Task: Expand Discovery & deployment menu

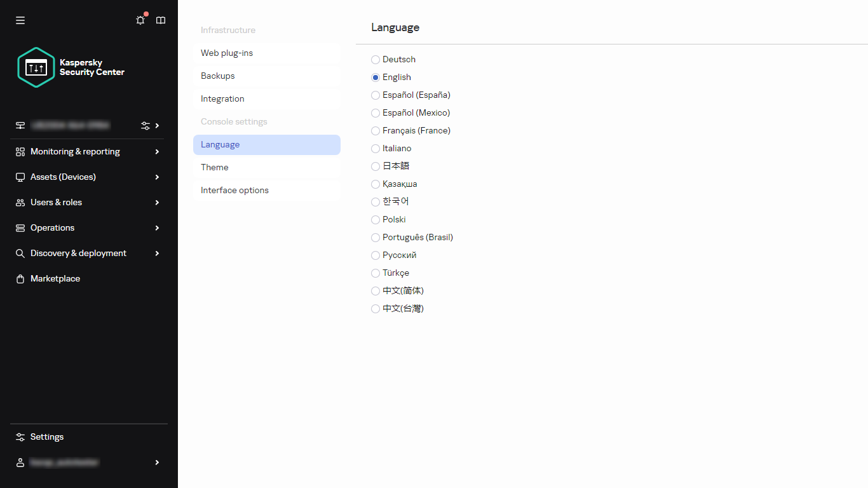Action: click(x=78, y=253)
